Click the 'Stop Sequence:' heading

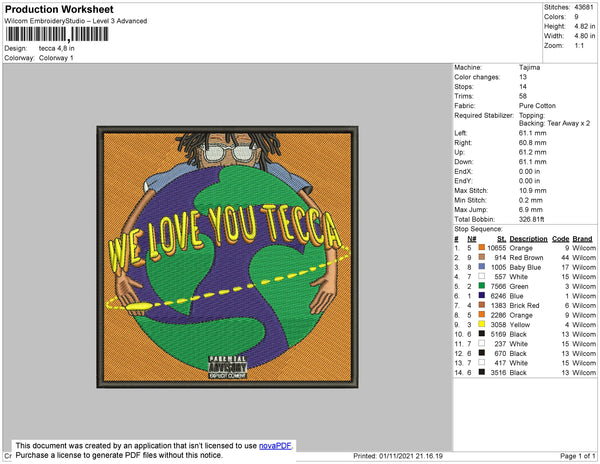pos(478,229)
